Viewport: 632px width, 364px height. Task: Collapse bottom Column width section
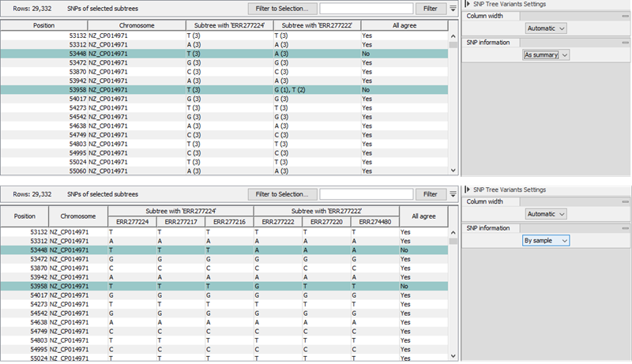point(625,201)
